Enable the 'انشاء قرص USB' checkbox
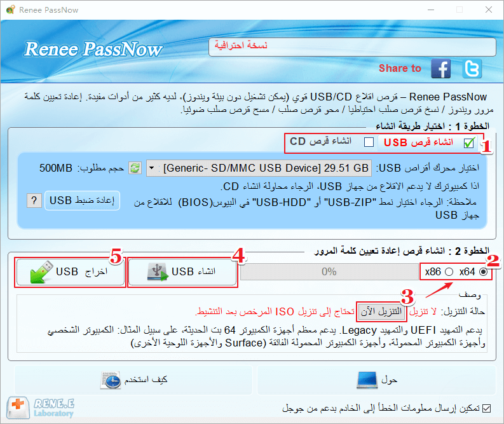Screen dimensions: 504x424 click(x=469, y=142)
